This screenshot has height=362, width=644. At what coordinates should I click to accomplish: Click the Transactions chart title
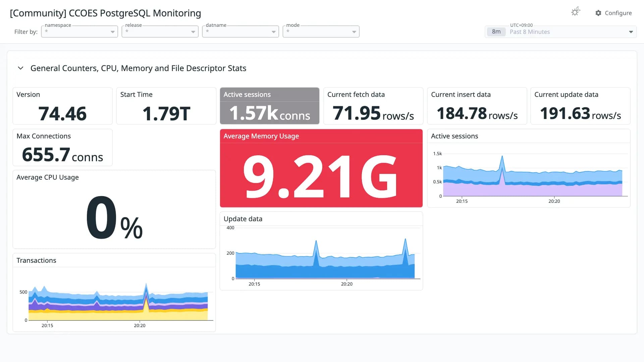(x=36, y=260)
